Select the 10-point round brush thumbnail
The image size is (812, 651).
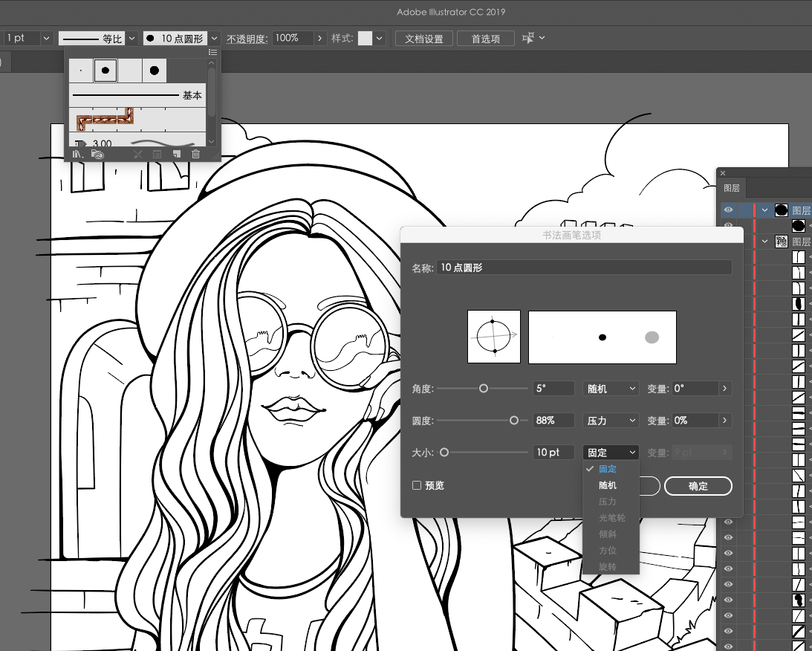(105, 71)
